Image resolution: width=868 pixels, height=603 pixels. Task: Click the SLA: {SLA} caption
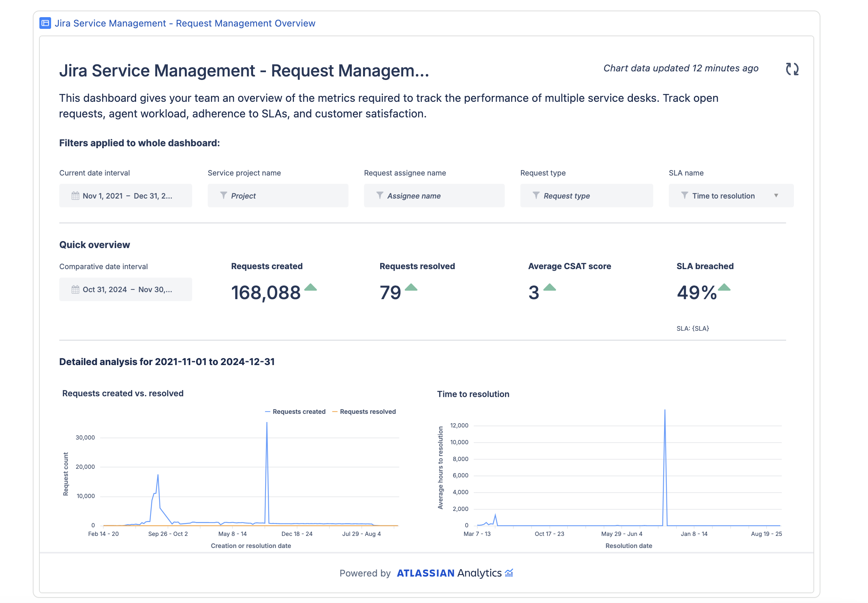[x=693, y=328]
